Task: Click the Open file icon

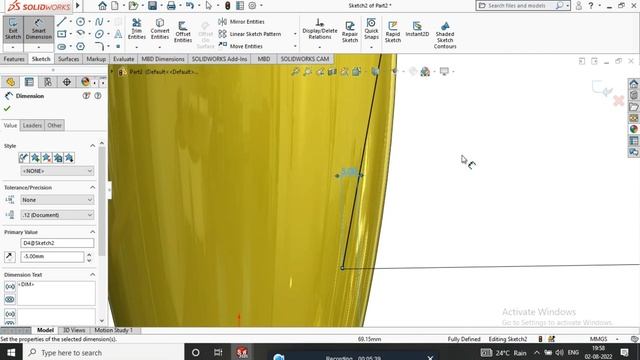Action: 133,6
